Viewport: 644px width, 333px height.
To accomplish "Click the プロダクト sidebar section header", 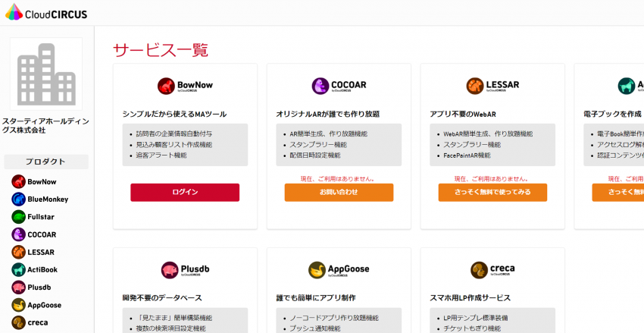I will (46, 162).
